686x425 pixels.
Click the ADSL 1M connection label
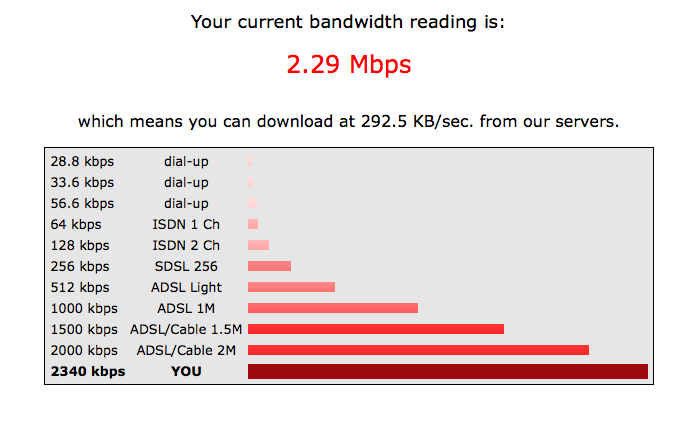click(186, 308)
